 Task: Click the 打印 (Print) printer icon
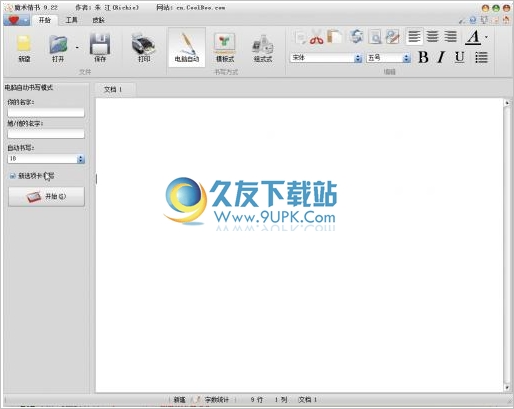point(143,44)
